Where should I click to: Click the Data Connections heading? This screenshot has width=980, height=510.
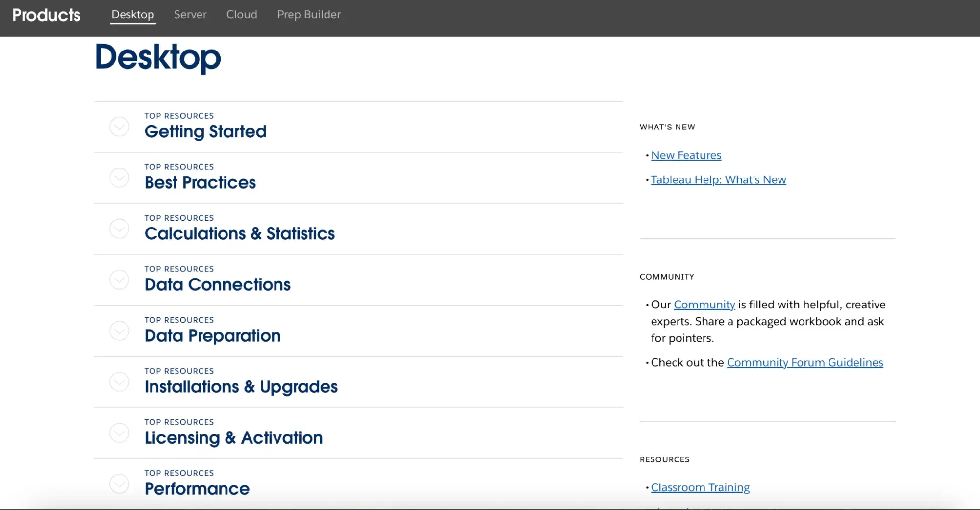218,284
